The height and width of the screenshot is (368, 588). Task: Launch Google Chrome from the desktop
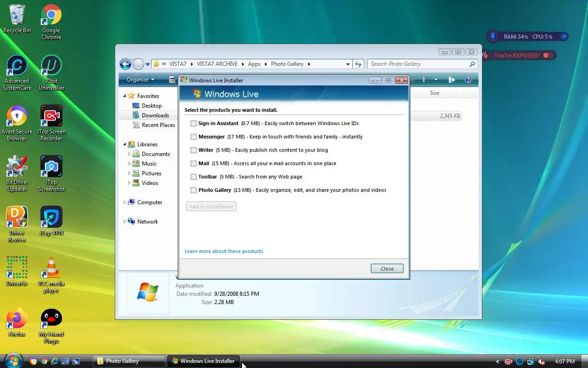coord(51,22)
